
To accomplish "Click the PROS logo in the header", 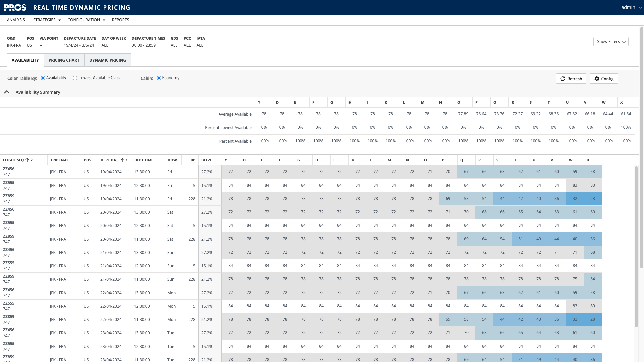I will pyautogui.click(x=15, y=7).
